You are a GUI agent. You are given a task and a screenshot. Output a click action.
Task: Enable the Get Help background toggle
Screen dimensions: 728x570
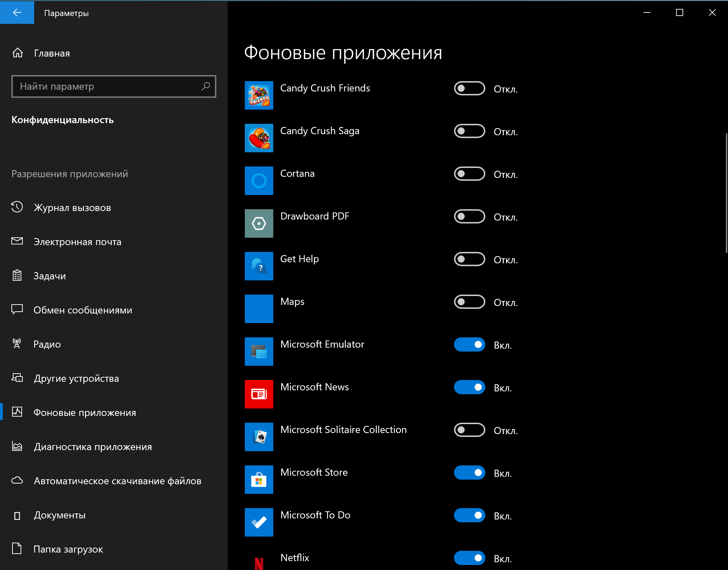pyautogui.click(x=469, y=259)
